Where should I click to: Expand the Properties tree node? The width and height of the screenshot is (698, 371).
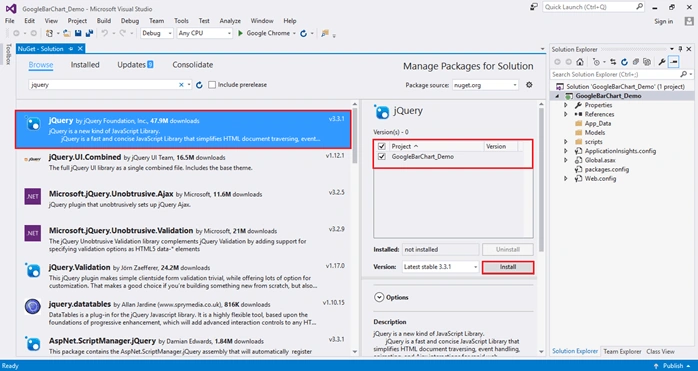pos(566,105)
